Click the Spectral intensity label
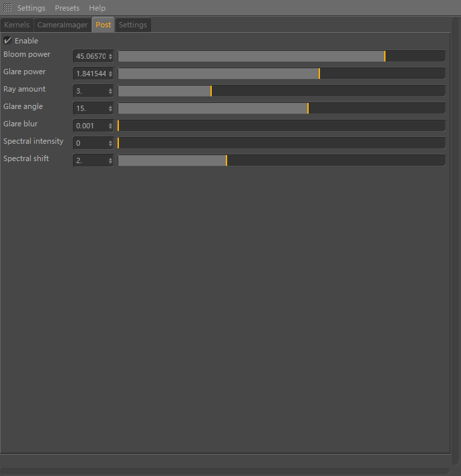Image resolution: width=461 pixels, height=476 pixels. coord(33,141)
